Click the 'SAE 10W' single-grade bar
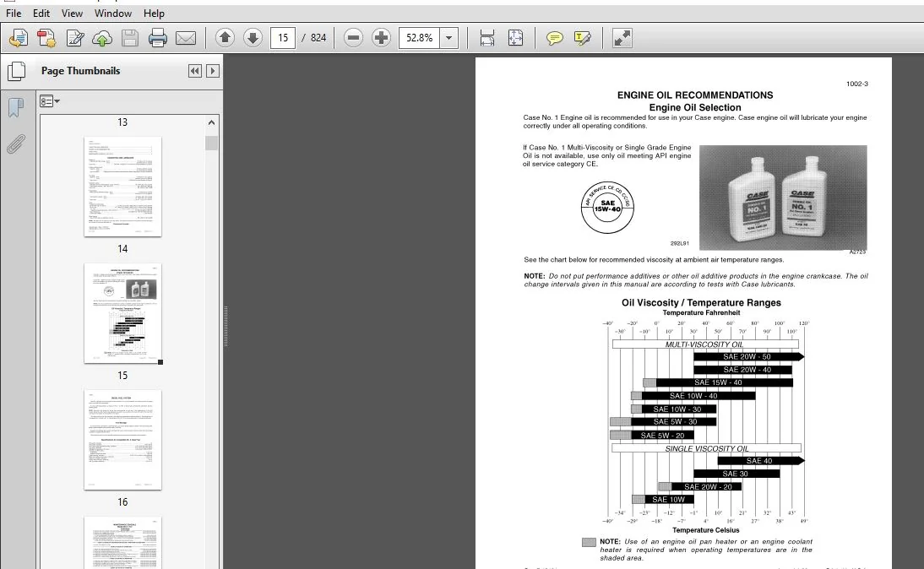This screenshot has width=924, height=569. coord(663,500)
